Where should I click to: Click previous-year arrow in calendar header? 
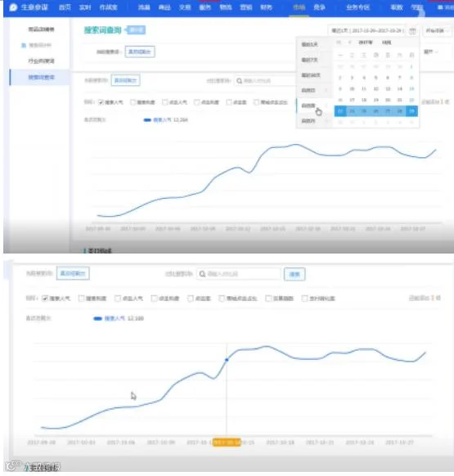(339, 43)
